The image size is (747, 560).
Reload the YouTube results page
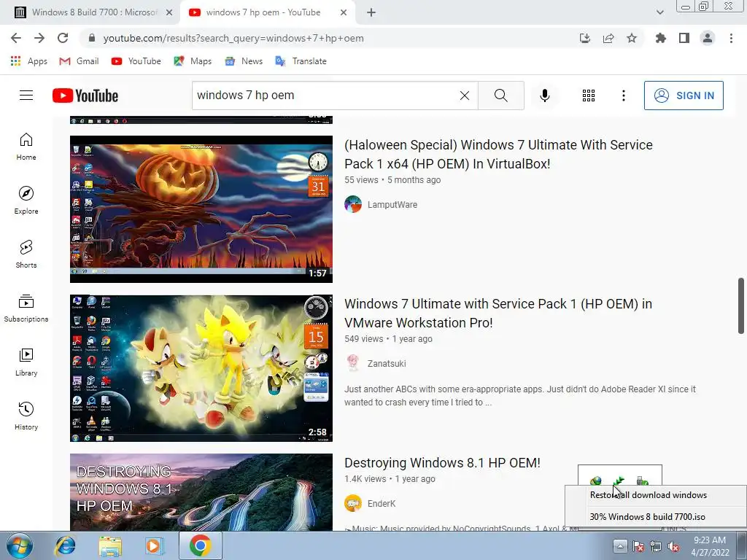63,38
